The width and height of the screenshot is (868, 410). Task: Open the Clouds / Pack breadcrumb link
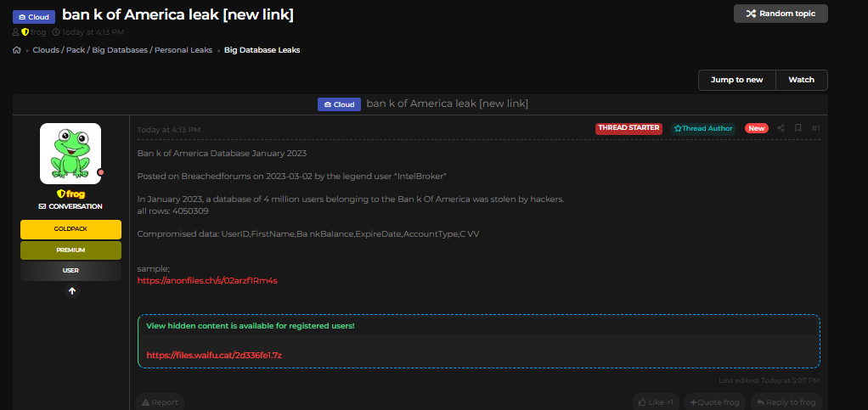[x=58, y=50]
